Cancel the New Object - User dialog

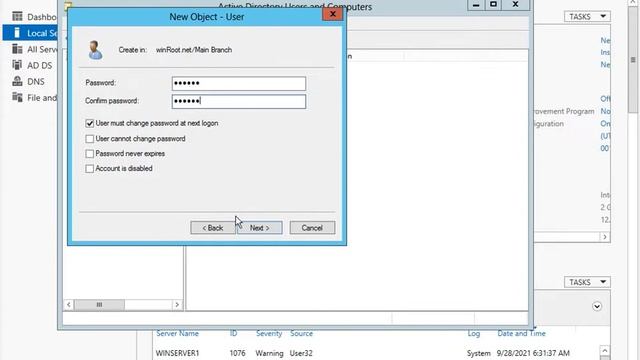click(312, 228)
